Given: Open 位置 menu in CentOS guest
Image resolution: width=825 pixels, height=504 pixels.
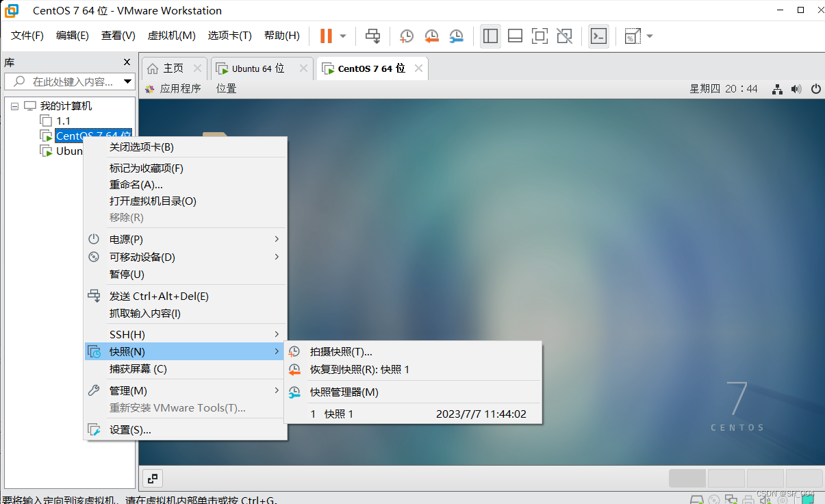Looking at the screenshot, I should click(x=227, y=89).
